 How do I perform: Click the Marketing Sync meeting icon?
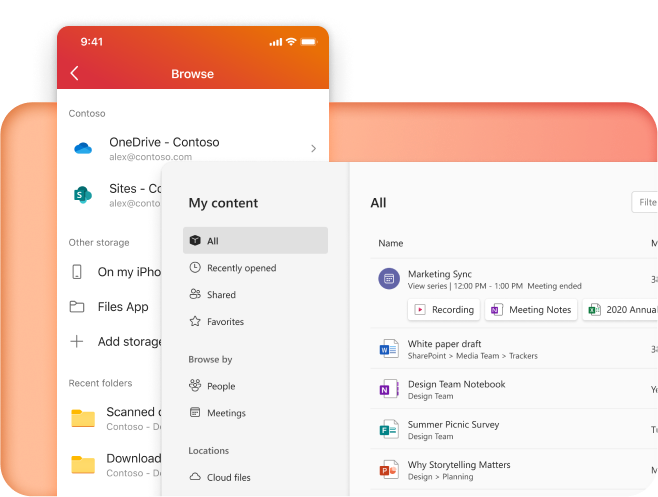(389, 279)
